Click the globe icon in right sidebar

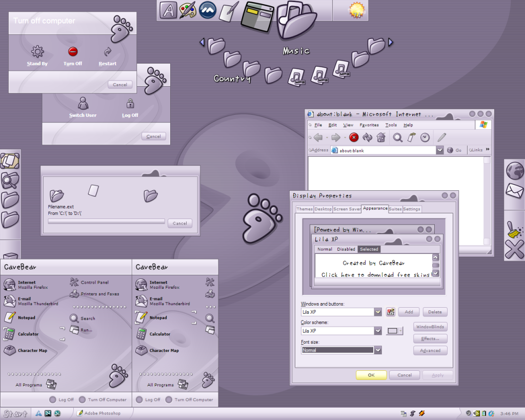pyautogui.click(x=514, y=171)
